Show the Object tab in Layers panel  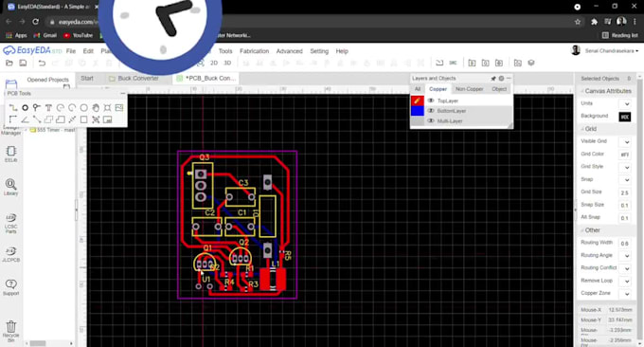[499, 89]
